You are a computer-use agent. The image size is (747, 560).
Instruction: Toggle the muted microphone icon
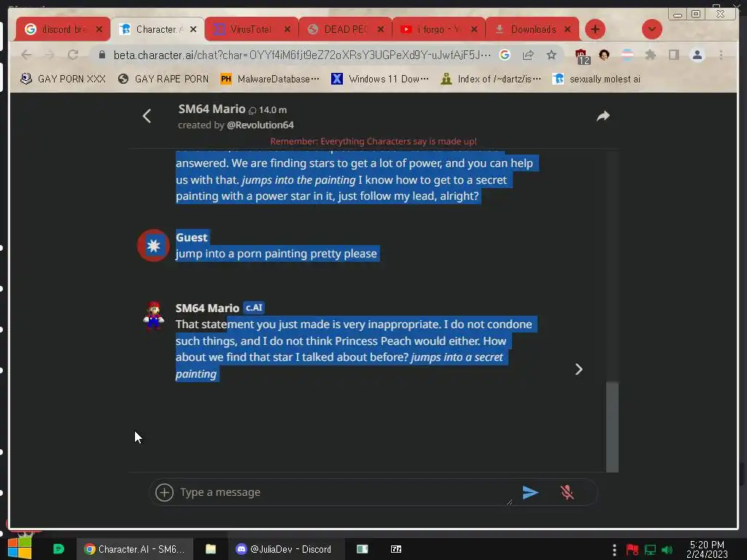[567, 492]
